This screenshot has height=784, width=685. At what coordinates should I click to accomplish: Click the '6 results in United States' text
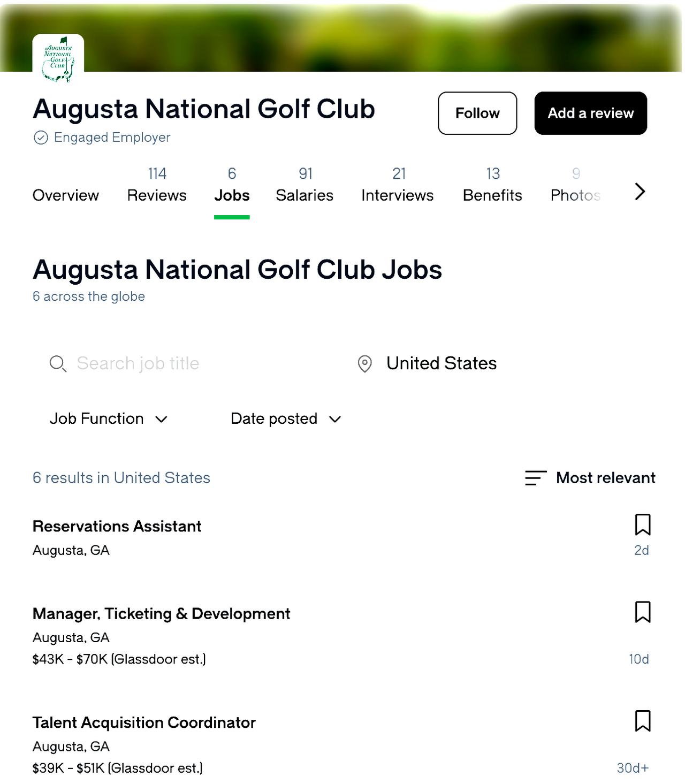[121, 478]
